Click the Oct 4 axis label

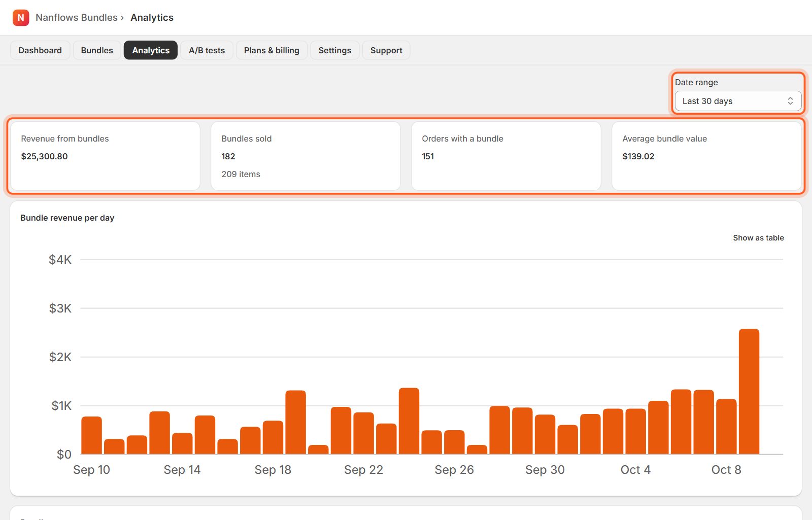tap(635, 470)
